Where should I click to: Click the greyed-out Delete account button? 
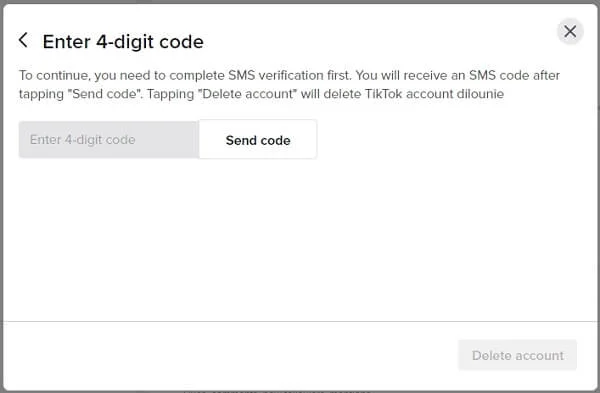click(x=517, y=355)
